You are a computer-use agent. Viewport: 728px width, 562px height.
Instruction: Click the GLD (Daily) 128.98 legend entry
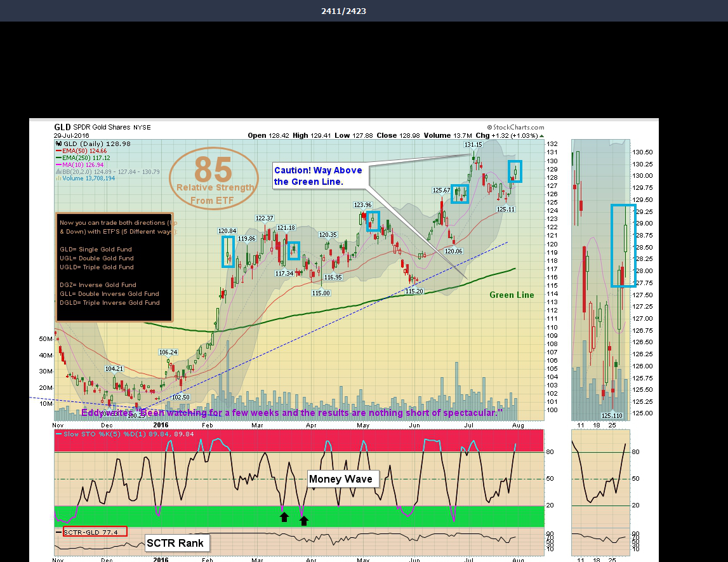[93, 144]
